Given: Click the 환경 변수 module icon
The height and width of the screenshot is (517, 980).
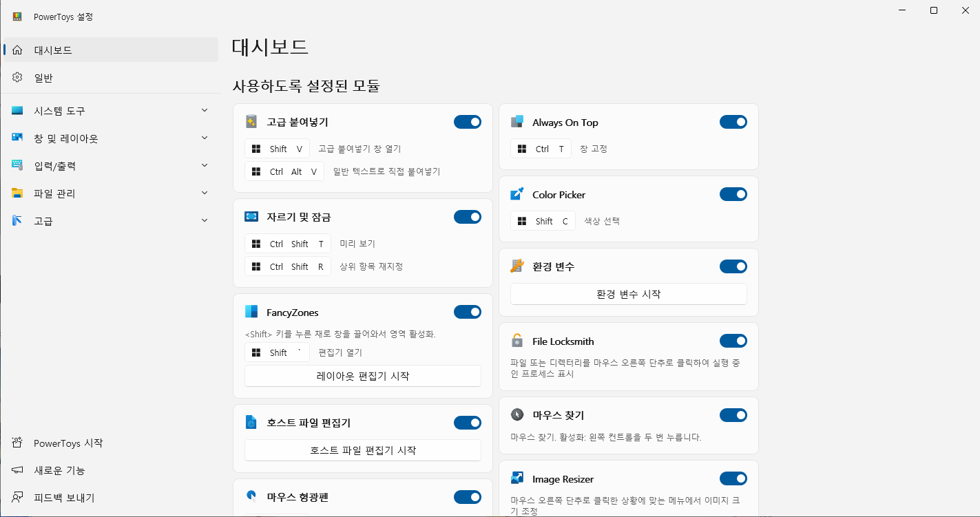Looking at the screenshot, I should coord(517,266).
